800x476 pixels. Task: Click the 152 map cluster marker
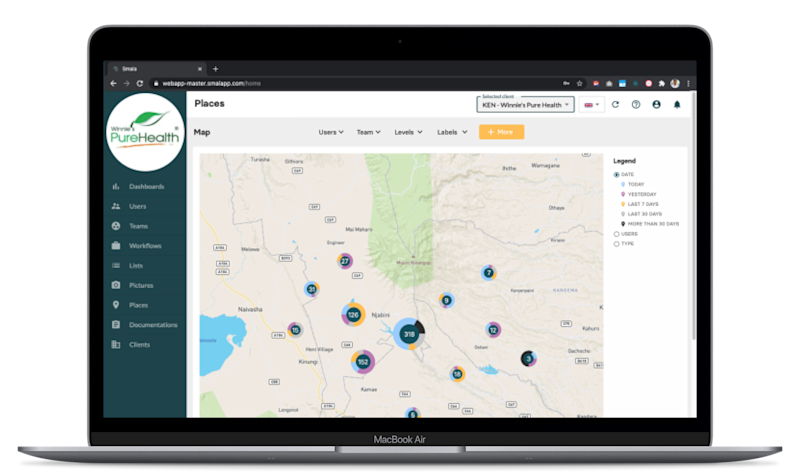363,362
